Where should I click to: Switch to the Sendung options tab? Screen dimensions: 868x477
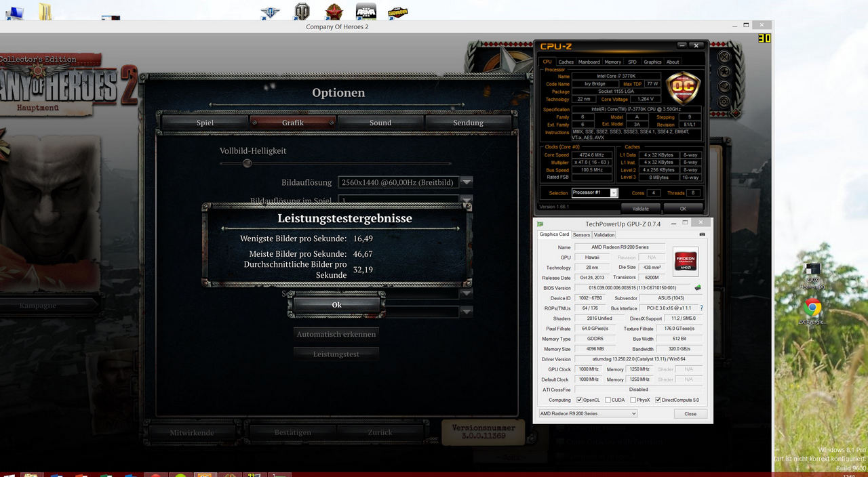469,123
